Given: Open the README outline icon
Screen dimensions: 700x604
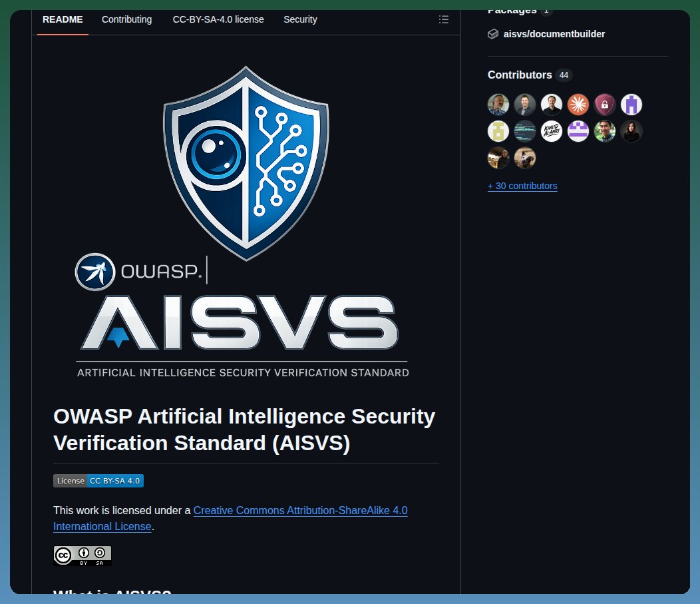Looking at the screenshot, I should (443, 19).
